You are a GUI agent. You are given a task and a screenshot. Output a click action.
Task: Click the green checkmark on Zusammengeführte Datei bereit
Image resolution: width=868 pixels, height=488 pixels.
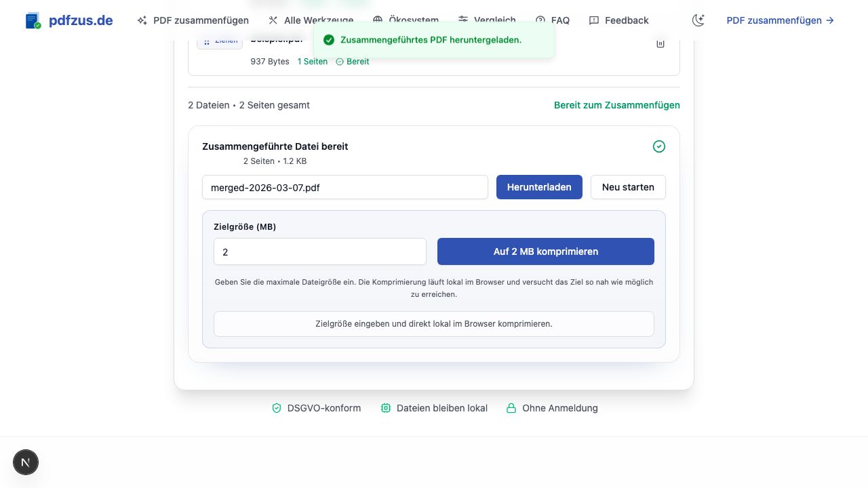[658, 146]
